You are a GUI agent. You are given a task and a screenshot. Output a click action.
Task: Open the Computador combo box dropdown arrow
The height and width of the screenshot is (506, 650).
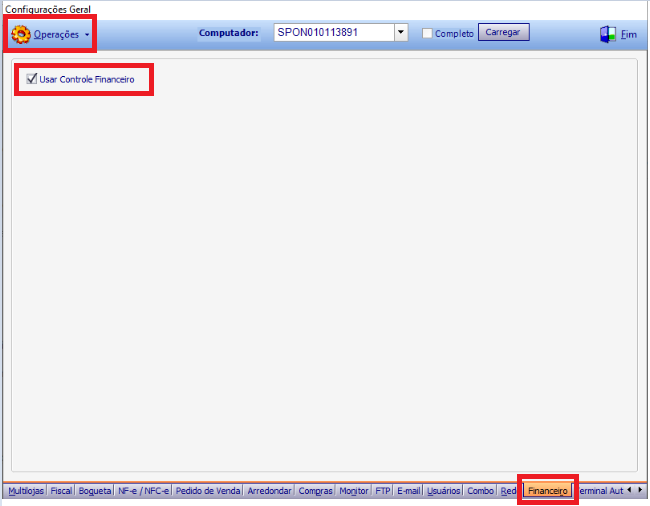[x=401, y=32]
